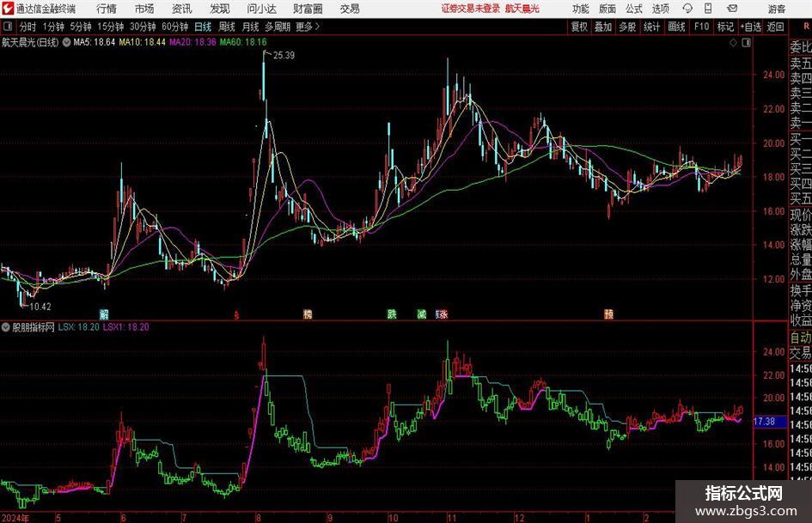Open the 版面 menu
The width and height of the screenshot is (812, 523).
click(607, 9)
